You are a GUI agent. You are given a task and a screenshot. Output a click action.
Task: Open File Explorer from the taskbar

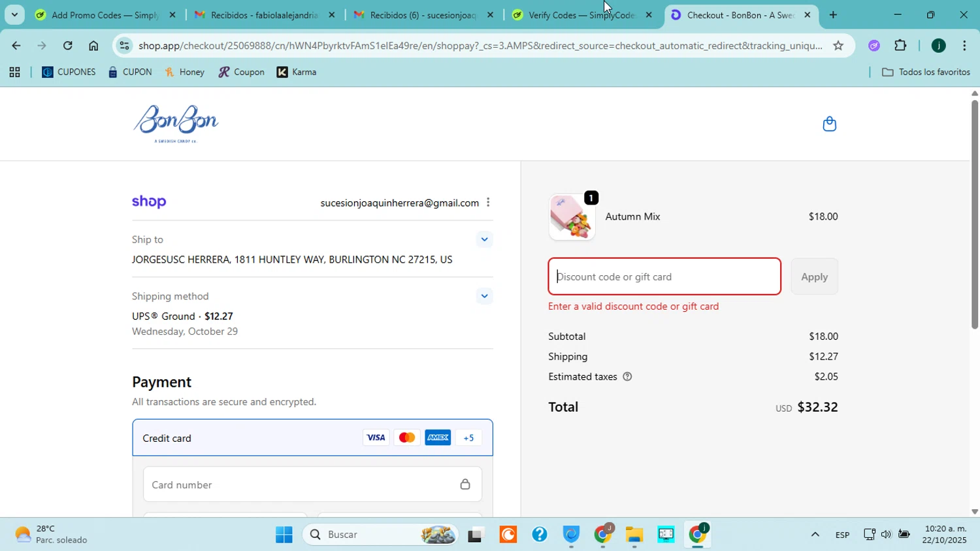pyautogui.click(x=634, y=535)
